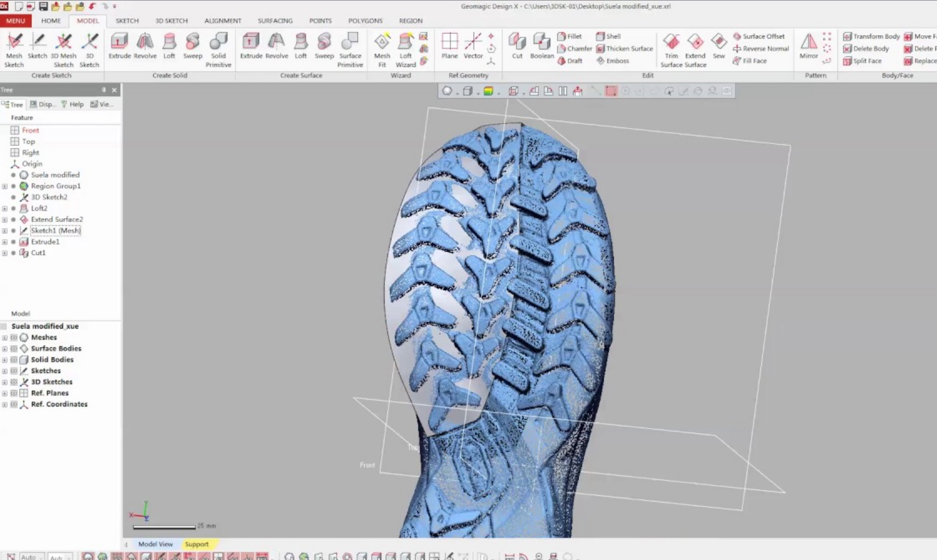Click the Ref. Geometry Plane tool
937x560 pixels.
click(449, 46)
